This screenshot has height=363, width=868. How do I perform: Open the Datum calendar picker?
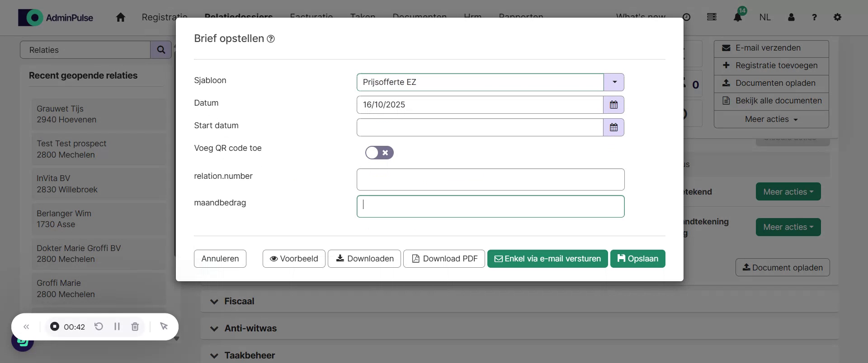point(613,105)
